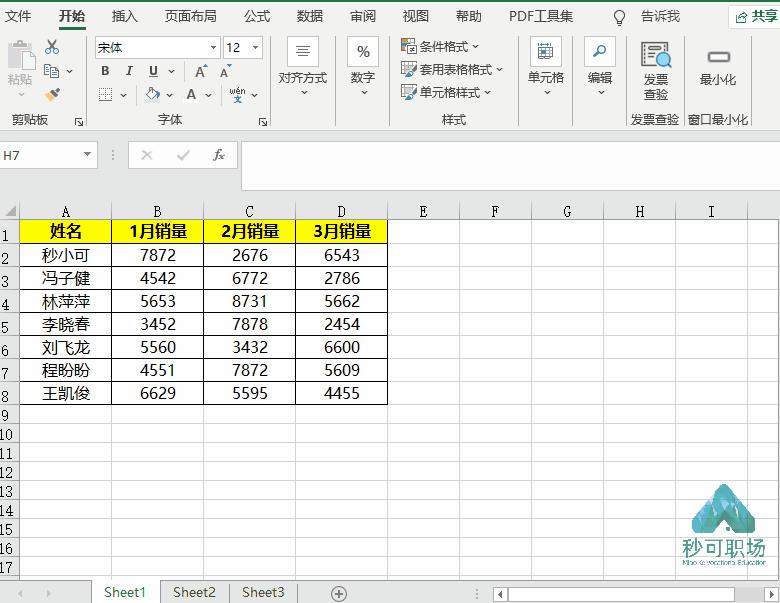Open the Number (数字) percent group
Image resolution: width=780 pixels, height=603 pixels.
coord(363,66)
